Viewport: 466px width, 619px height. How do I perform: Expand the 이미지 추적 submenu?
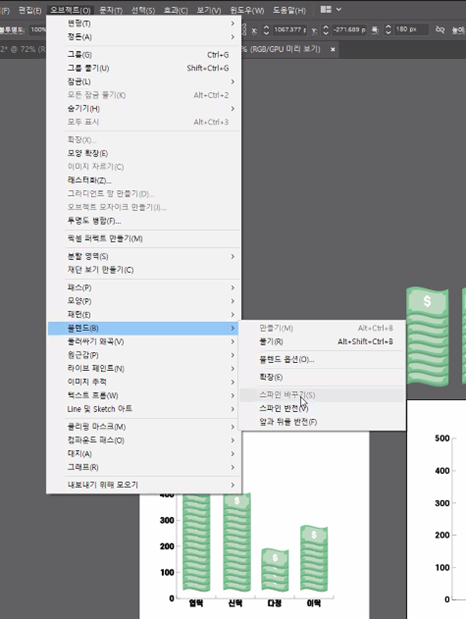tap(143, 382)
